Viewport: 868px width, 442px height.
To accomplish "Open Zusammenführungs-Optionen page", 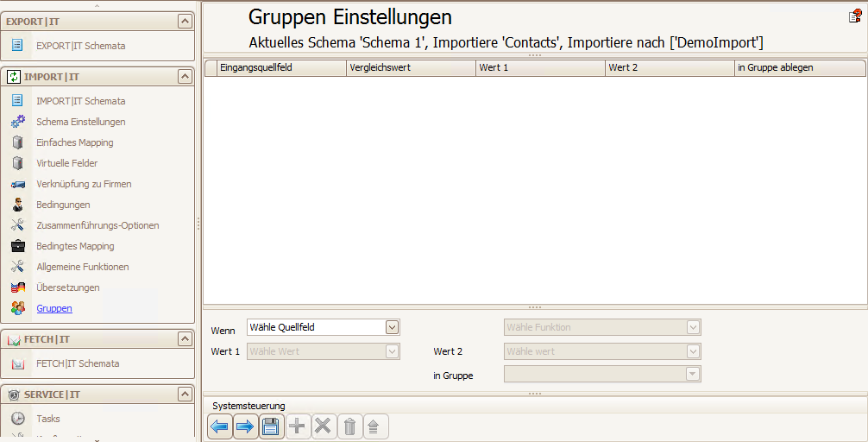I will (x=98, y=224).
